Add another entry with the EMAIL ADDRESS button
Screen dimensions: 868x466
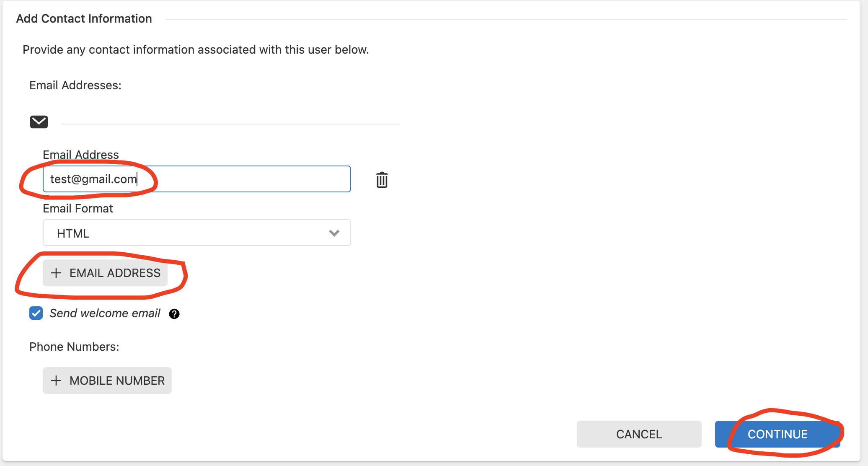tap(105, 273)
